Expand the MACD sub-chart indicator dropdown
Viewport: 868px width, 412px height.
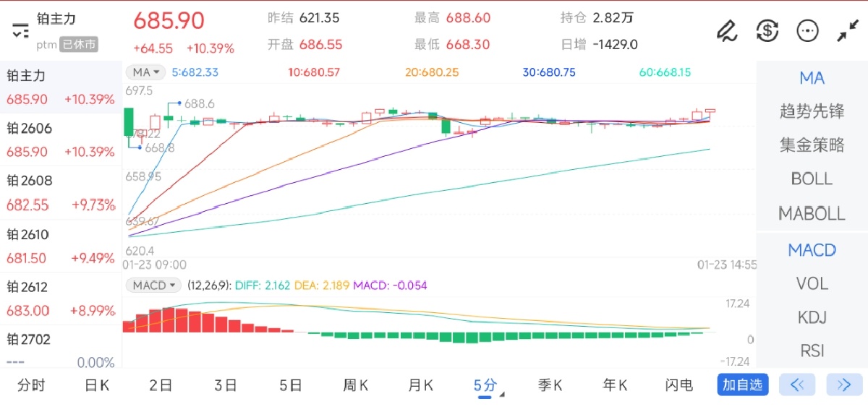tap(153, 286)
